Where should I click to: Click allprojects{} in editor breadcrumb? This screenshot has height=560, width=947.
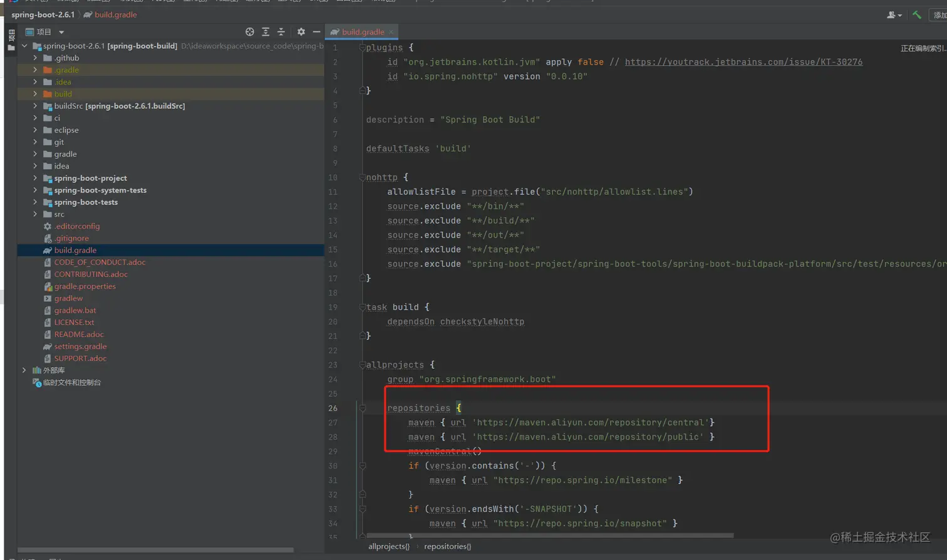(389, 546)
